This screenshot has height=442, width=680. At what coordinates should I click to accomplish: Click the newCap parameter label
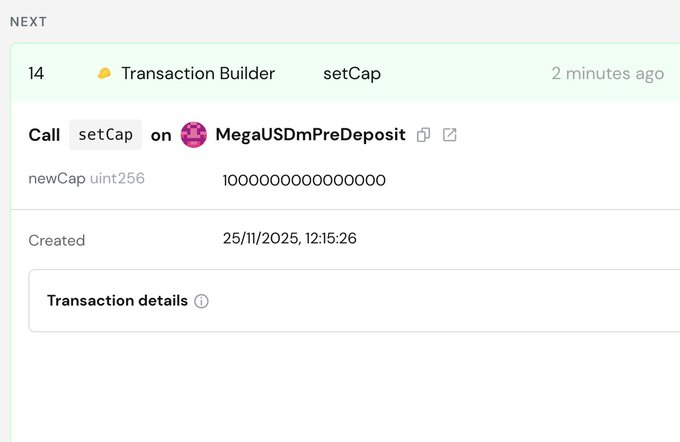(56, 179)
